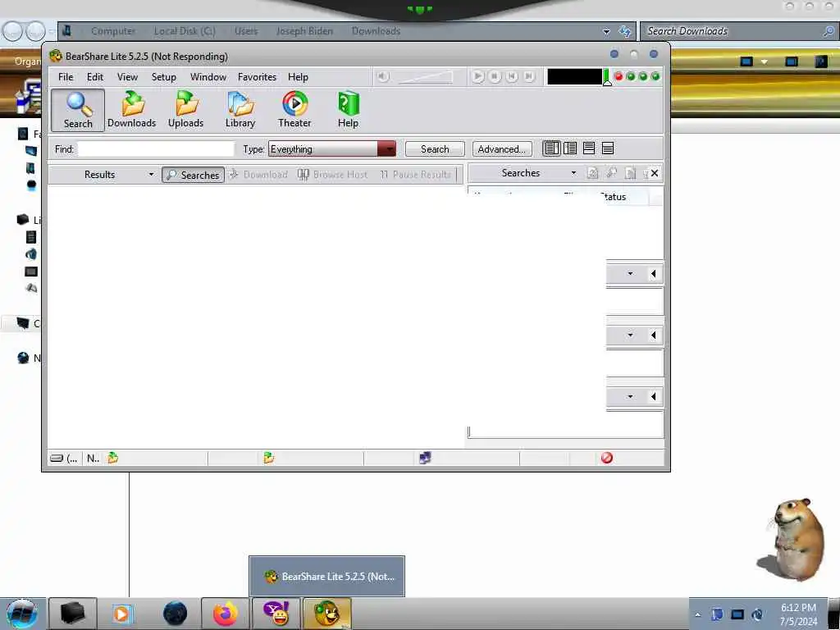840x630 pixels.
Task: Adjust the triangular volume slider
Action: click(x=426, y=77)
